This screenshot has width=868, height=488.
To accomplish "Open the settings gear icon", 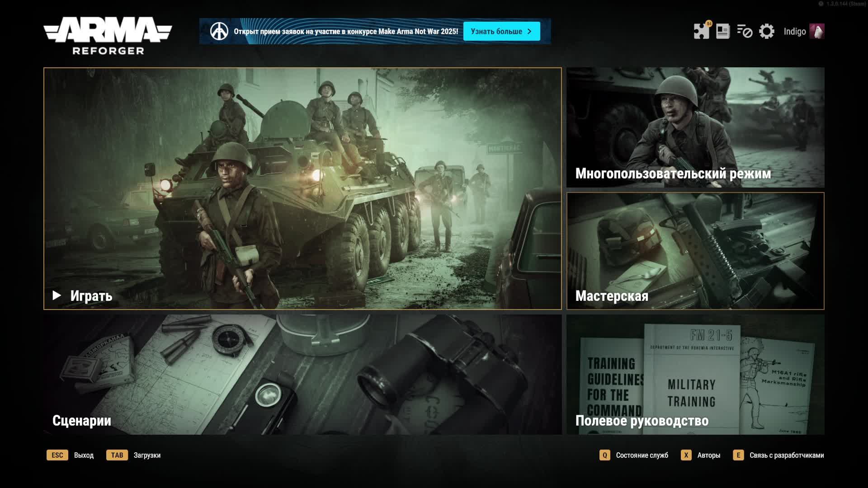I will (x=766, y=31).
